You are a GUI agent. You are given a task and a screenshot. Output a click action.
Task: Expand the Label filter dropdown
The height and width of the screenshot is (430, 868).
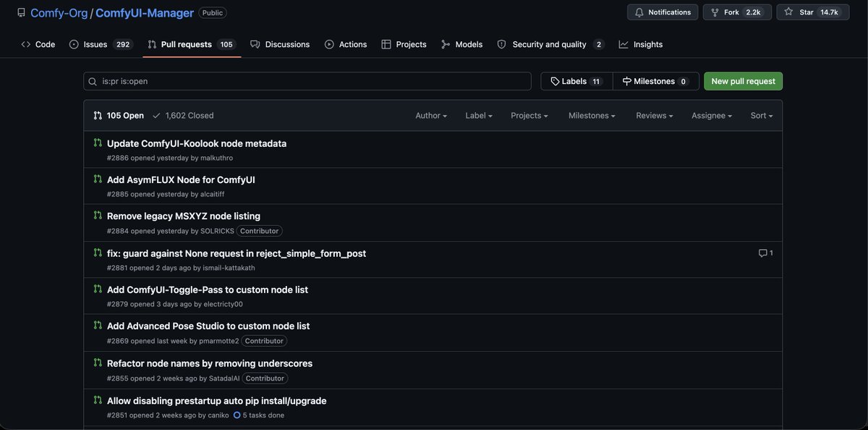(x=479, y=115)
